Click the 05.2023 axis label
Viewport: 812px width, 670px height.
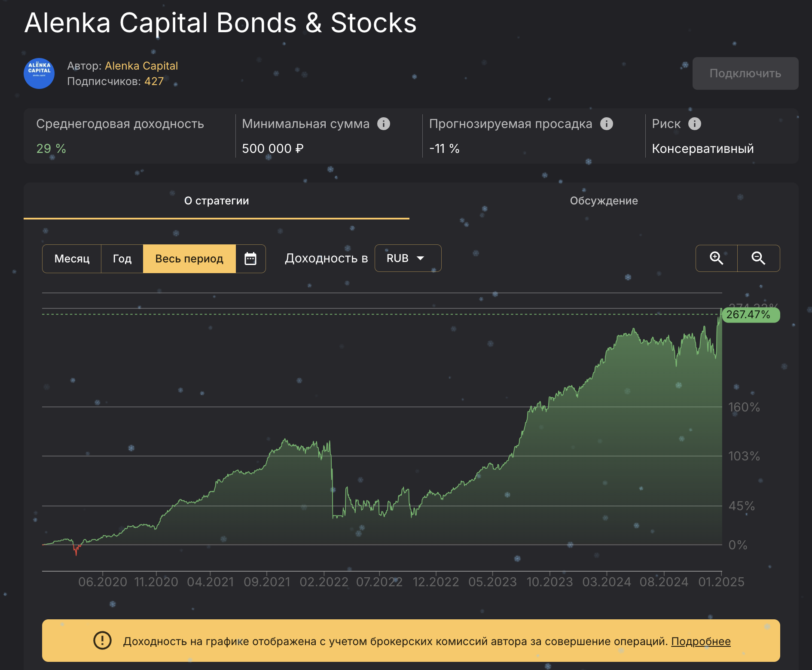pyautogui.click(x=492, y=582)
